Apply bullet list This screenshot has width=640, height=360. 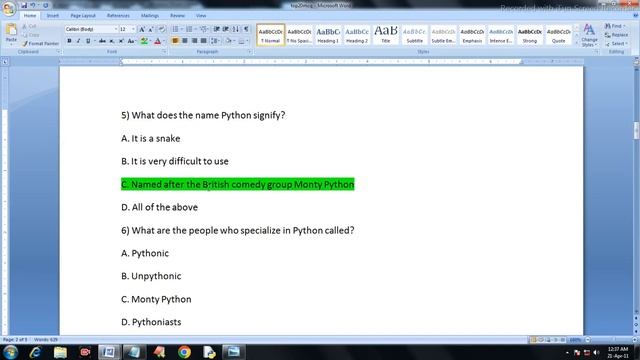[176, 29]
